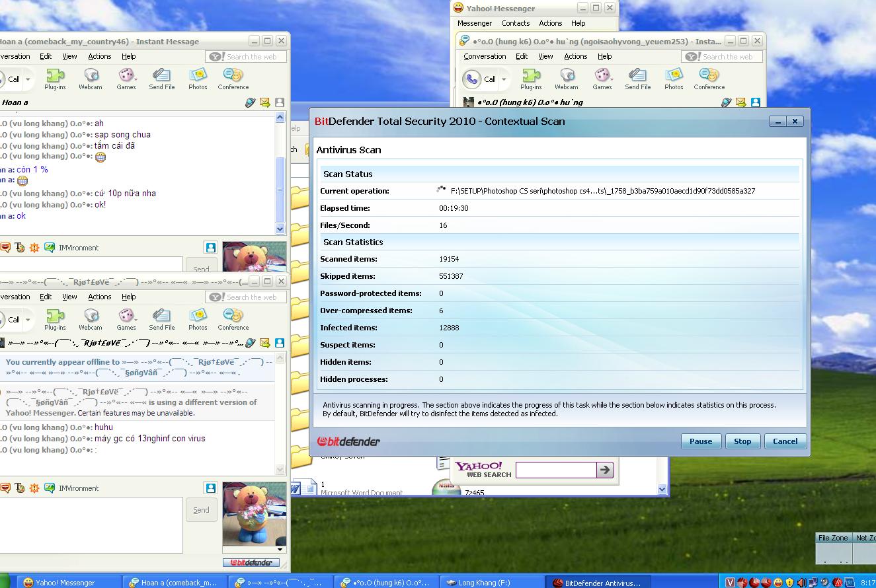
Task: Click the Call phone icon in the hung k6 window
Action: click(472, 79)
